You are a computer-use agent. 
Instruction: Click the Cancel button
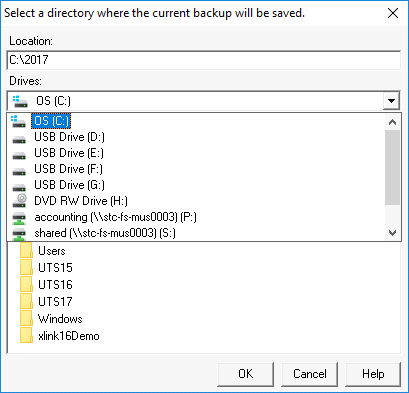tap(310, 374)
